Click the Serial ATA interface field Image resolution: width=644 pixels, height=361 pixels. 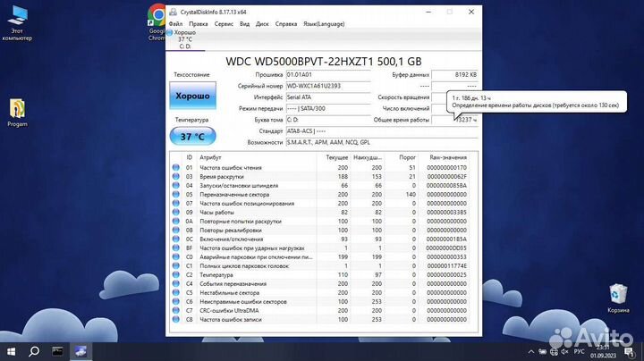click(x=328, y=97)
